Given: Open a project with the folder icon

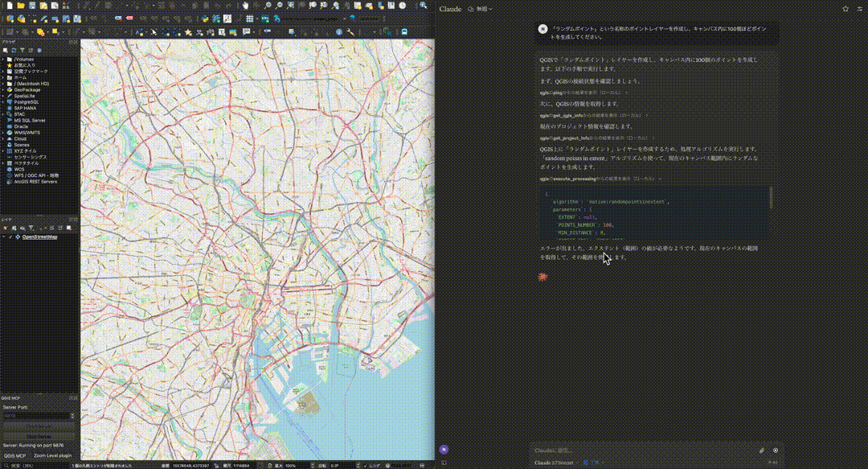Looking at the screenshot, I should coord(19,6).
